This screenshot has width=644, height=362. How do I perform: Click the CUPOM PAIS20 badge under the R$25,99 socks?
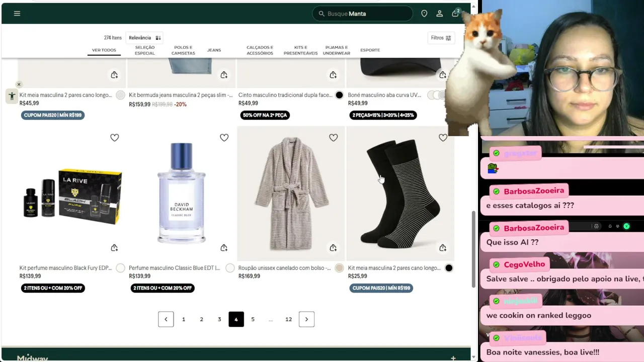click(381, 288)
